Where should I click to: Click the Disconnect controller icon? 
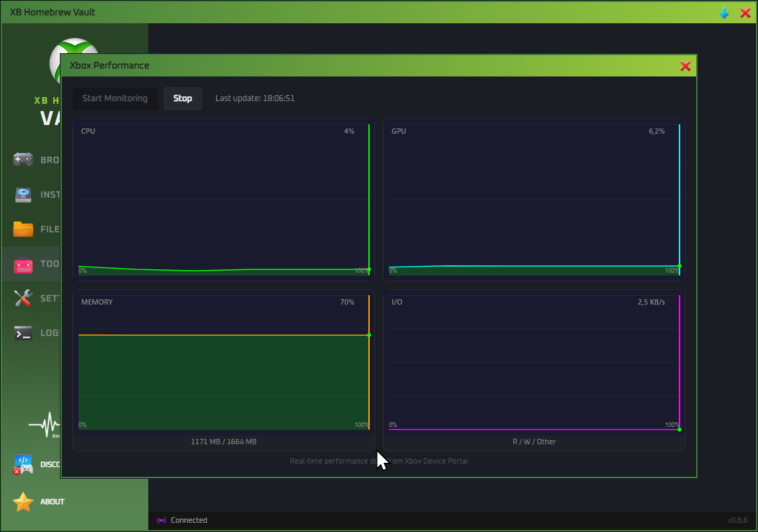(x=23, y=464)
